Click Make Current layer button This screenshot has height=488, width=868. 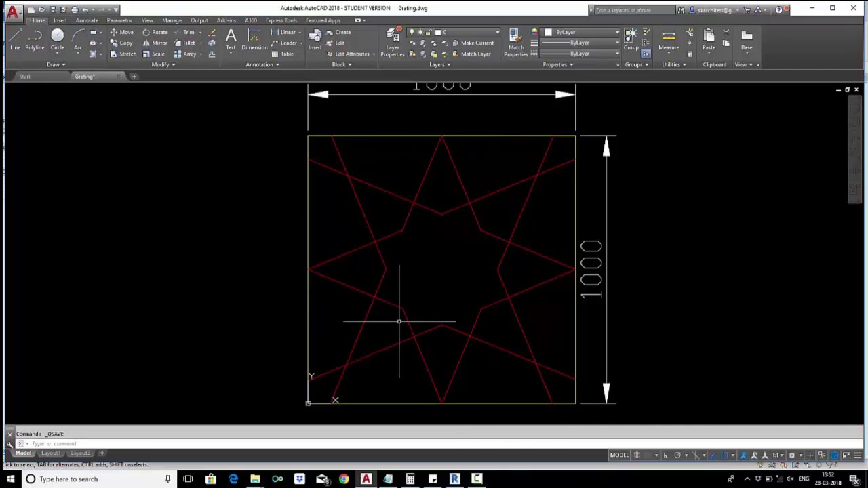coord(473,43)
